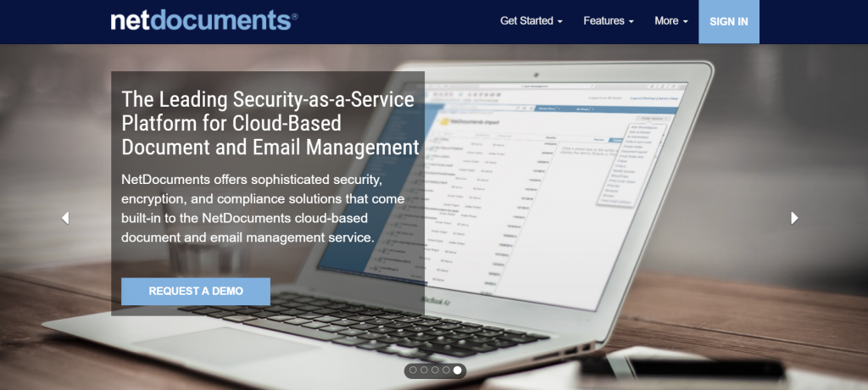Viewport: 868px width, 390px height.
Task: Open the More dropdown menu
Action: tap(671, 21)
